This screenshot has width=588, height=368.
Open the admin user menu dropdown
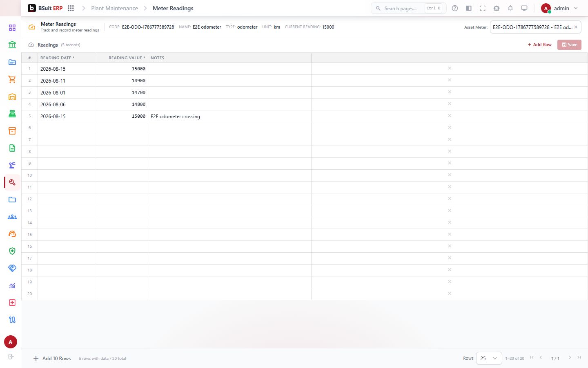pyautogui.click(x=559, y=8)
